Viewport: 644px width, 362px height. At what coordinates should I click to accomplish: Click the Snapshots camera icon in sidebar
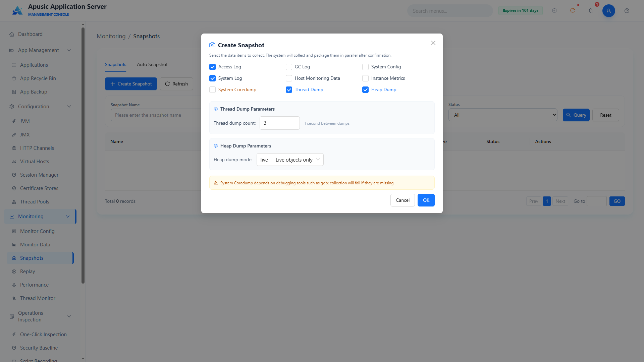click(14, 258)
